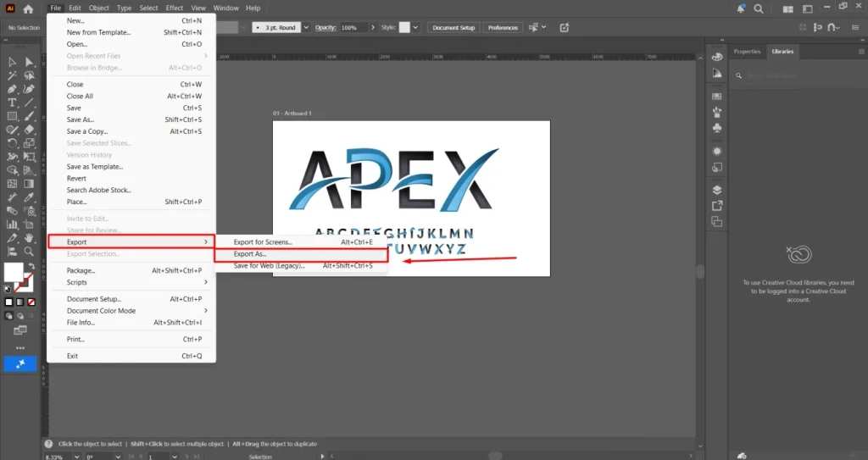The width and height of the screenshot is (868, 460).
Task: Set paint mode to Gradient
Action: click(20, 302)
